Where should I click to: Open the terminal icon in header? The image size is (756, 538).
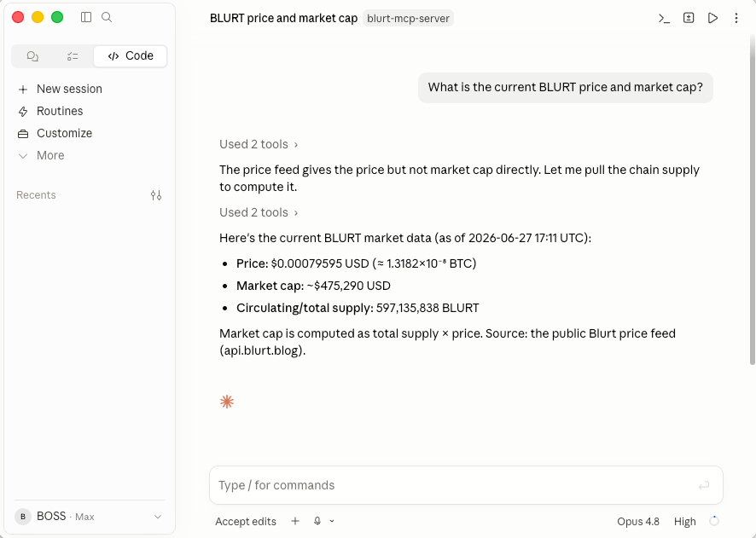coord(664,18)
